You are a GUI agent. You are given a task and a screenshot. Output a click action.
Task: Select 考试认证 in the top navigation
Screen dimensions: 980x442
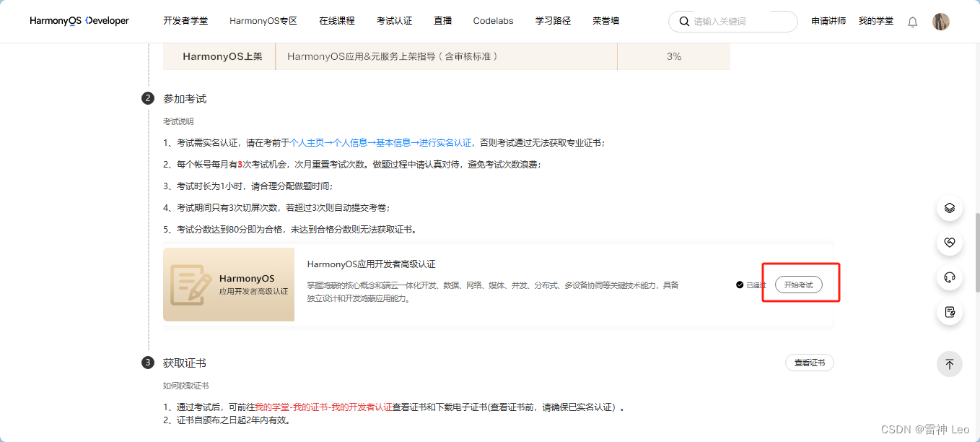click(x=395, y=21)
